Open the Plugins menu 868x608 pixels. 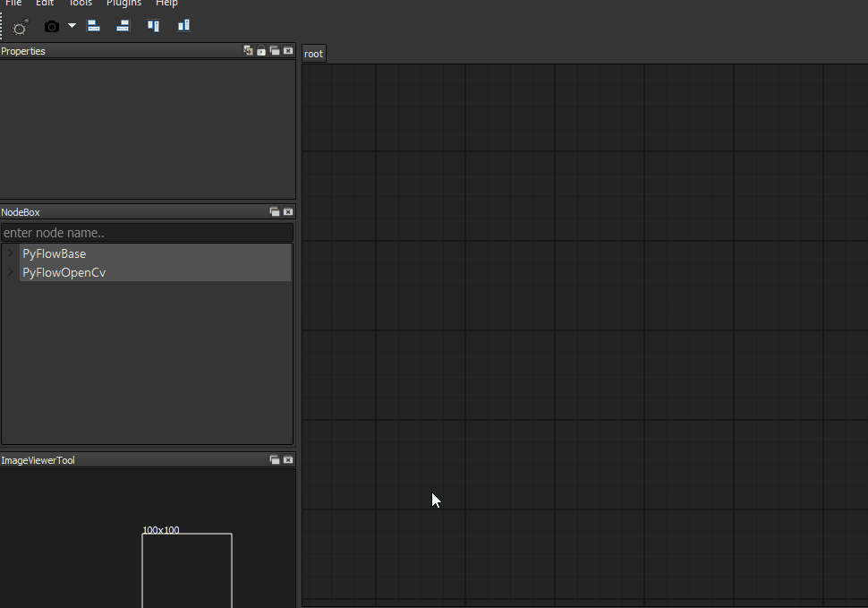click(x=123, y=4)
